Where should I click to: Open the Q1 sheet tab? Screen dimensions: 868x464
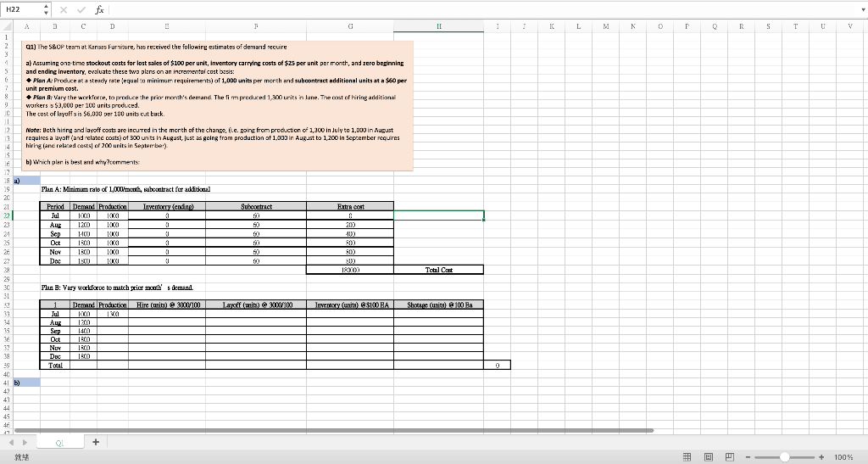coord(60,442)
